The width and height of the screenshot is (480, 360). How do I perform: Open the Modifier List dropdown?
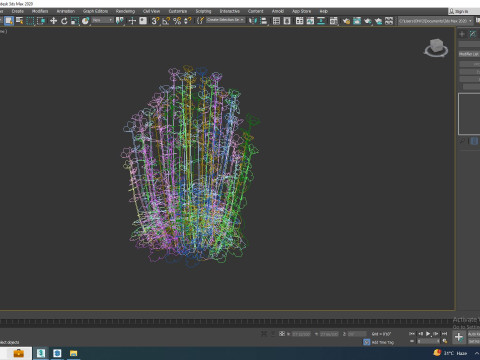coord(469,54)
